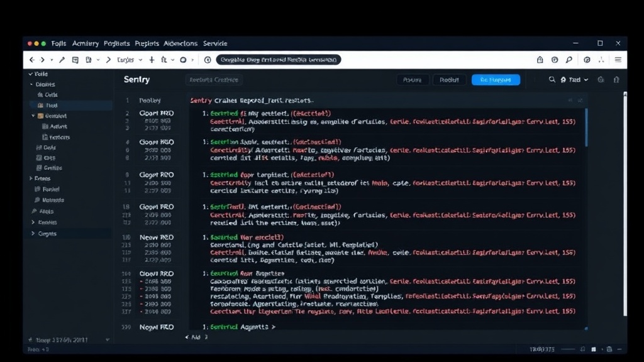
Task: Click the solid square icon in the status bar
Action: 594,349
